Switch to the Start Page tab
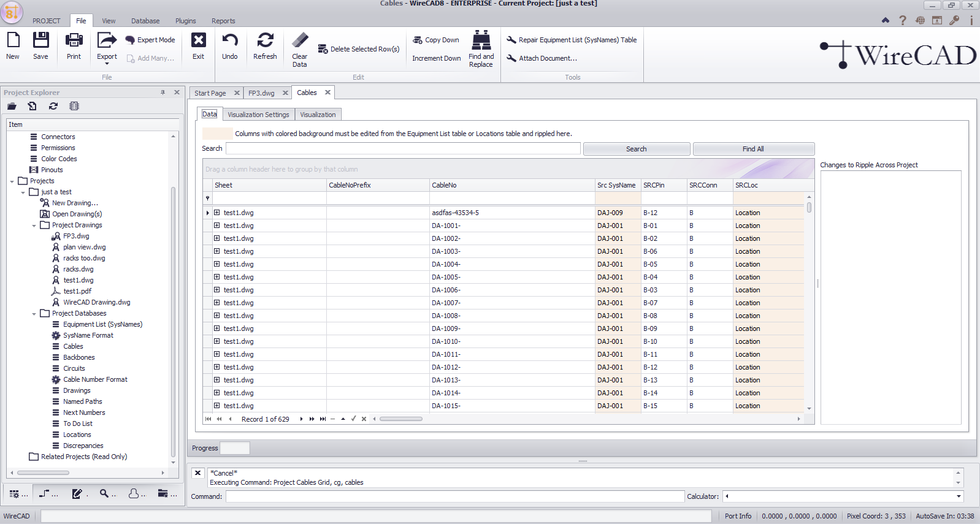 (210, 93)
